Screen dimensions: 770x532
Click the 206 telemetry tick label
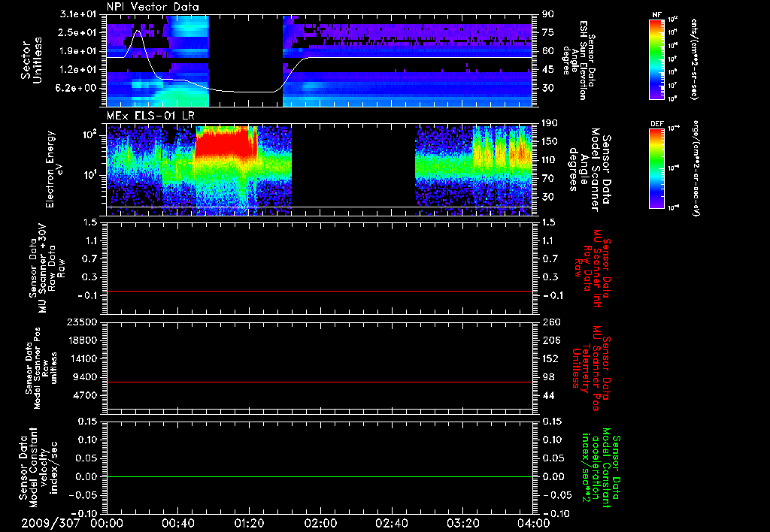[x=550, y=340]
